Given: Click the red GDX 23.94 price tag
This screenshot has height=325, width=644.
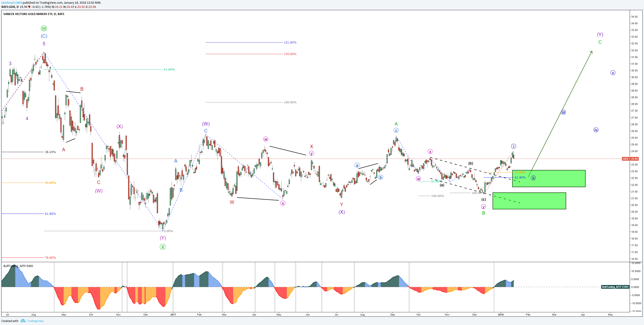Looking at the screenshot, I should click(630, 159).
